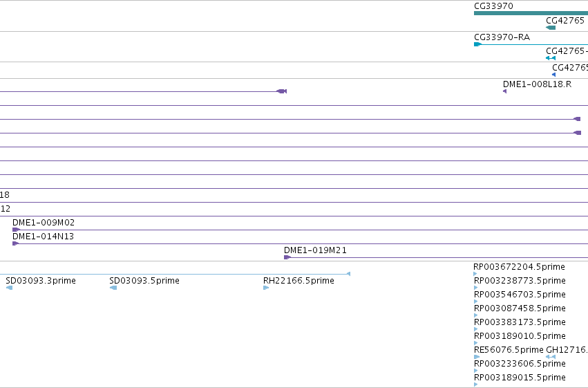Click the CG33970-RA transcript label
588x388 pixels.
tap(502, 37)
